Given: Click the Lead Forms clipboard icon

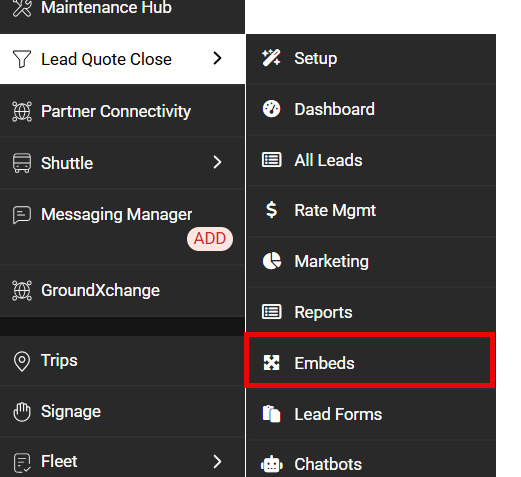Looking at the screenshot, I should (271, 414).
